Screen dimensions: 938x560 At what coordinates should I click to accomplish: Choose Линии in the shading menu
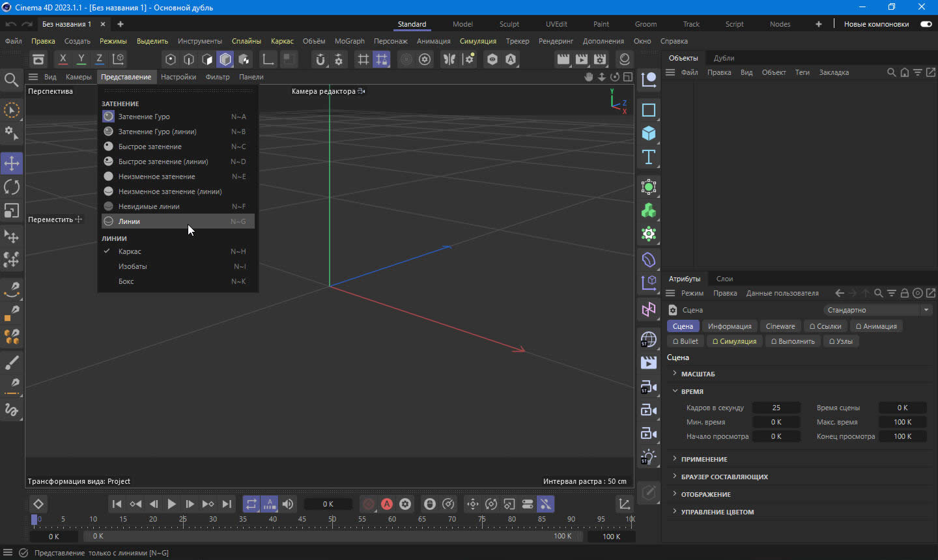pos(129,221)
